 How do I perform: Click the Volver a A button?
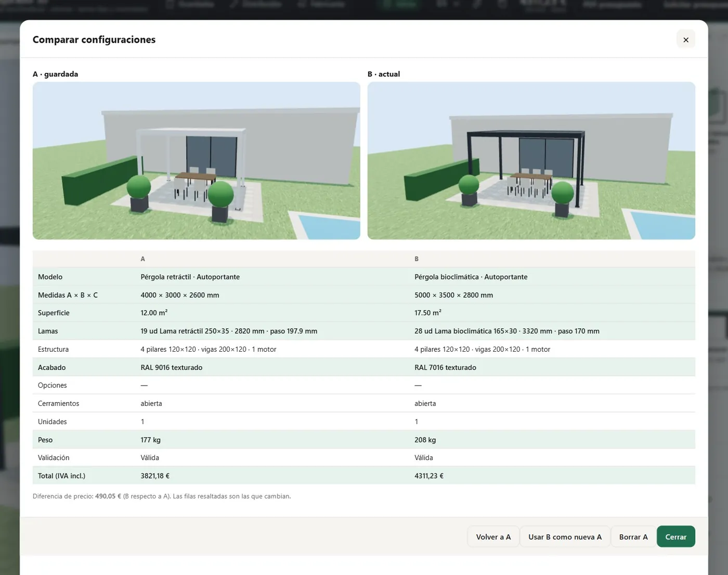click(493, 536)
